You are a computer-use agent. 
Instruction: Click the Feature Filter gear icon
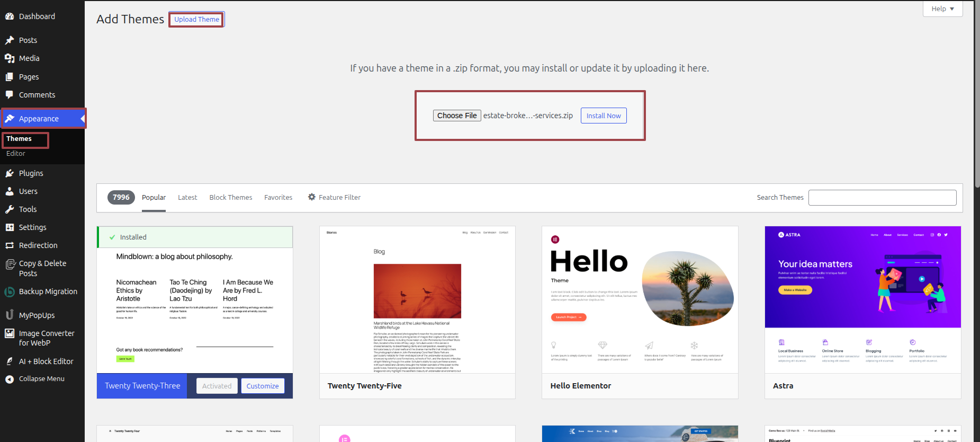pos(312,197)
